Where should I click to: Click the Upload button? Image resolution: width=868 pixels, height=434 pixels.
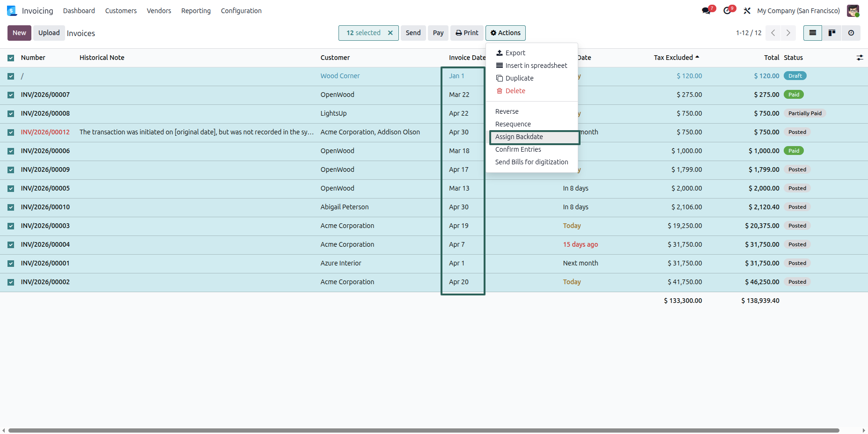(x=49, y=33)
